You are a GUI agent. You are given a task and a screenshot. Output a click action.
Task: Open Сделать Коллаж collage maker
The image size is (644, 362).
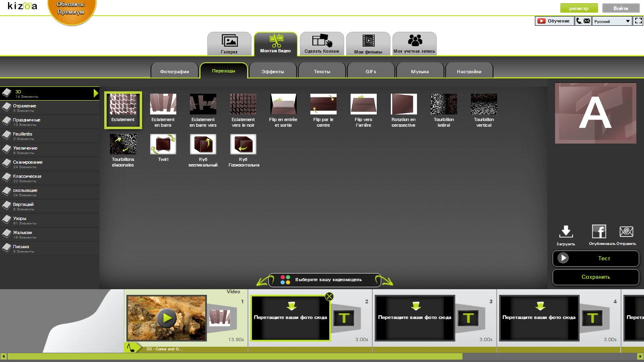pyautogui.click(x=322, y=44)
